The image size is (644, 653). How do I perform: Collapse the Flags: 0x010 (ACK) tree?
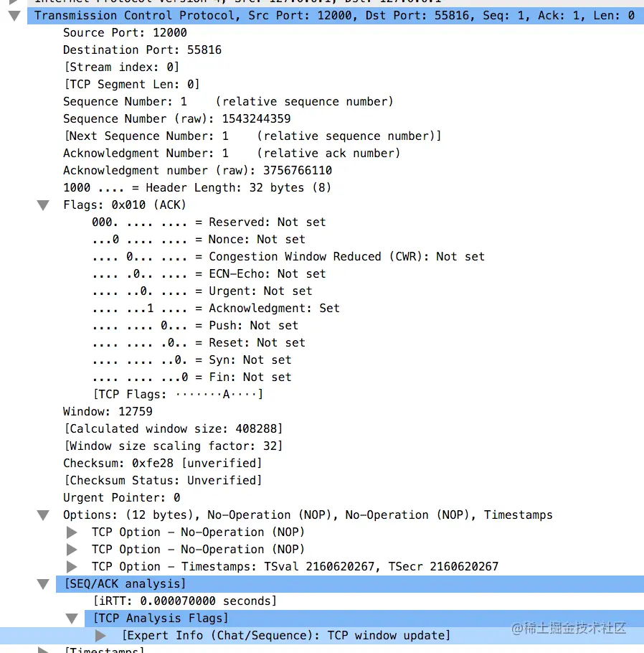pyautogui.click(x=43, y=205)
